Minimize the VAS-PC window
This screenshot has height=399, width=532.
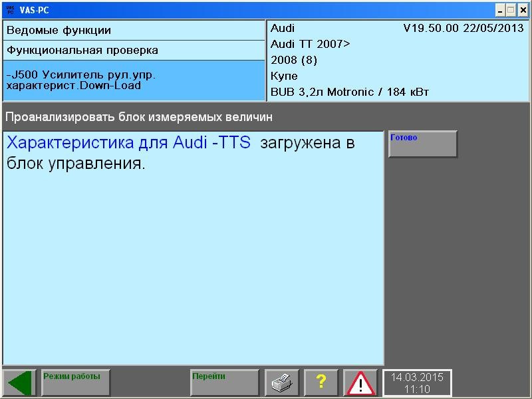coord(499,10)
